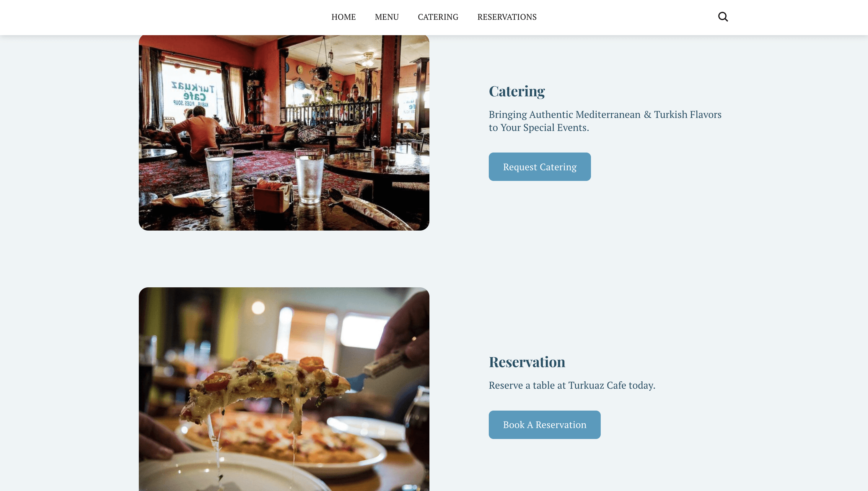868x491 pixels.
Task: Open the search magnifier icon
Action: (723, 17)
